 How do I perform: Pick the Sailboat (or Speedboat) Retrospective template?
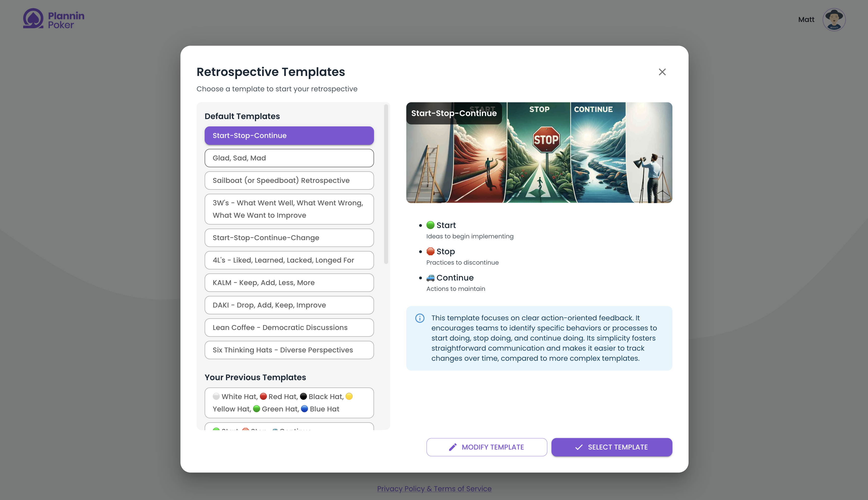click(x=289, y=180)
